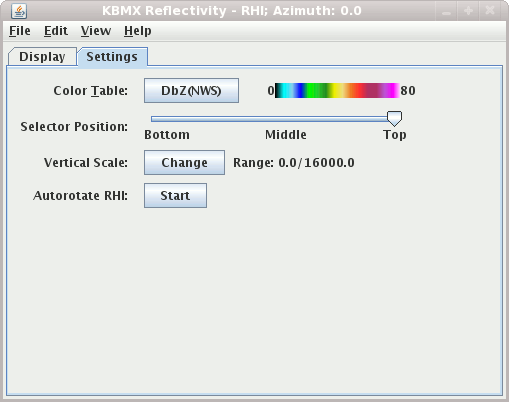The height and width of the screenshot is (402, 509).
Task: Close the KBMX Reflectivity window
Action: [x=490, y=11]
